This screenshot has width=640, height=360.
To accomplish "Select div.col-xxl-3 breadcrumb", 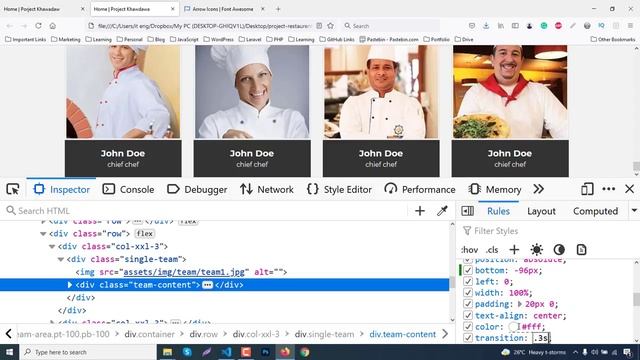I will (256, 334).
